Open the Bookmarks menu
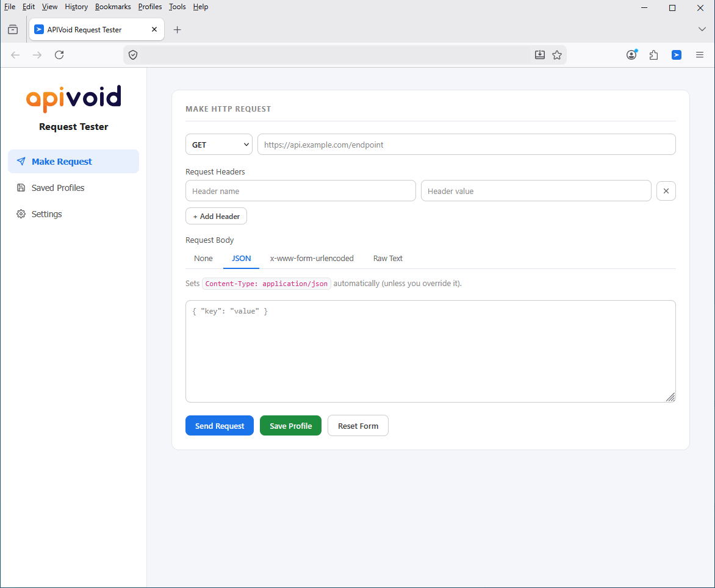This screenshot has width=715, height=588. [x=113, y=7]
